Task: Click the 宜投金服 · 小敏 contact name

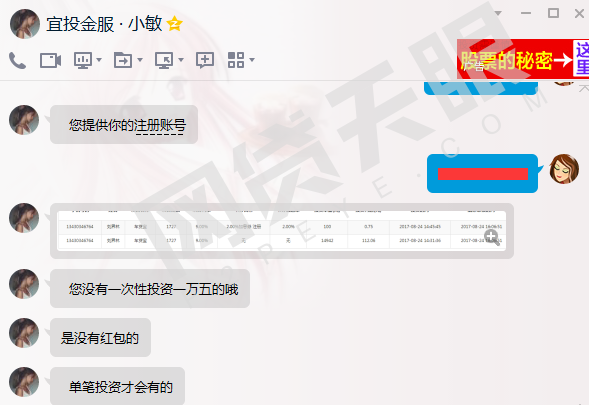Action: 104,24
